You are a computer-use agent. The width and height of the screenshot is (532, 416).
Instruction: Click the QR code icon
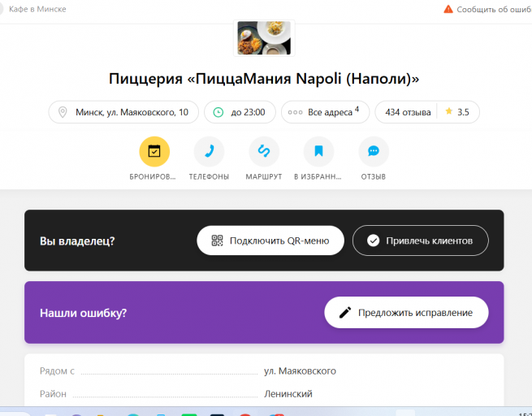(217, 240)
